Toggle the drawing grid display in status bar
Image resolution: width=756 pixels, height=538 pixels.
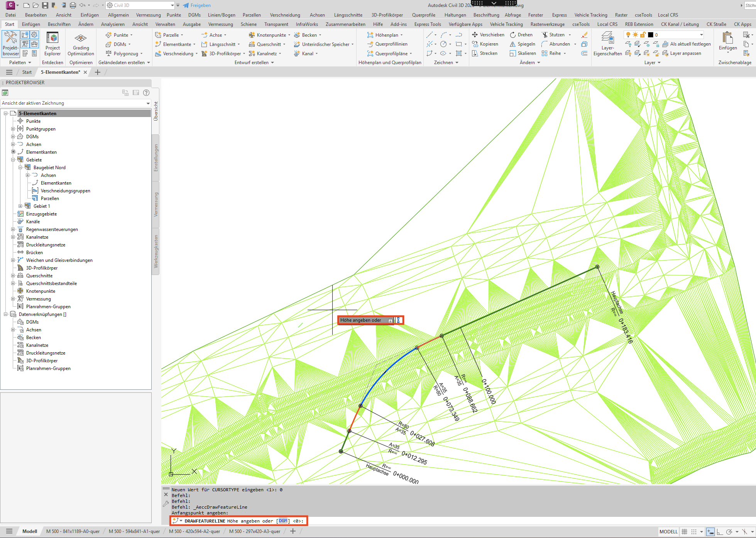(x=684, y=532)
